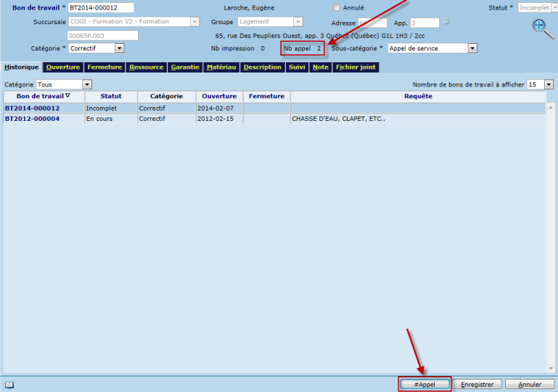Switch to the Ouverture tab

[62, 67]
